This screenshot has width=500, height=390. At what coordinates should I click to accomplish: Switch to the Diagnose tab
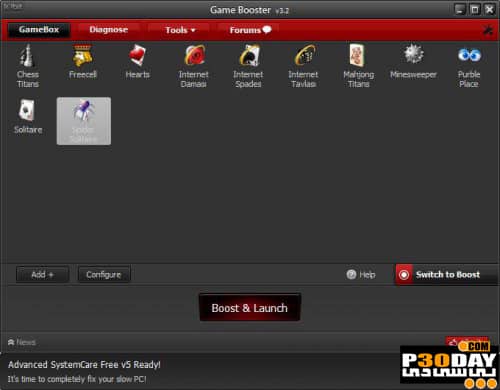108,30
